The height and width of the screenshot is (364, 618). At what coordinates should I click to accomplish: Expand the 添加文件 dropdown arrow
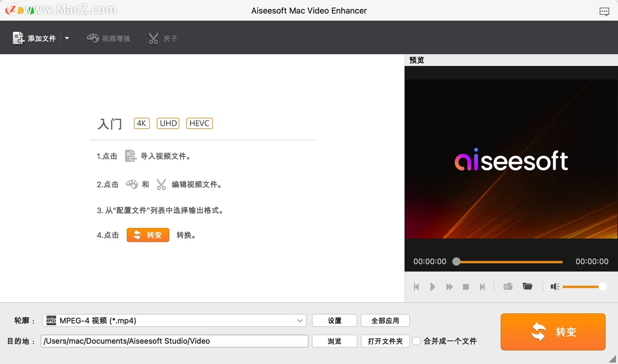tap(67, 38)
